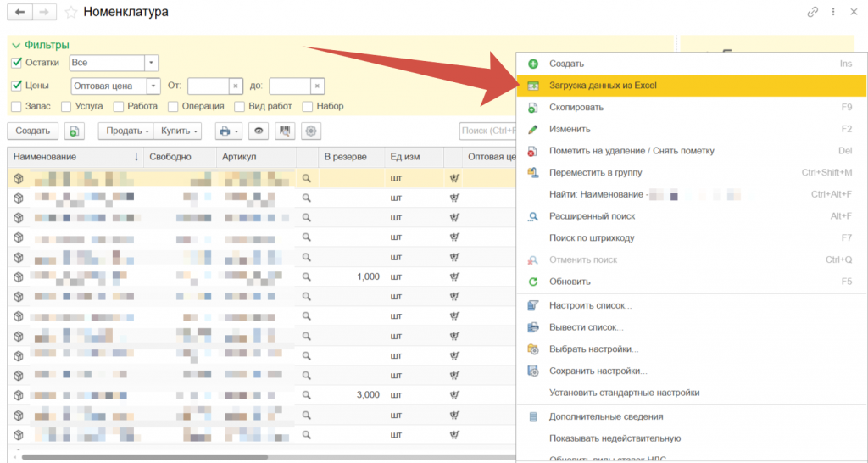This screenshot has height=463, width=868.
Task: Click the link icon at top right
Action: coord(813,12)
